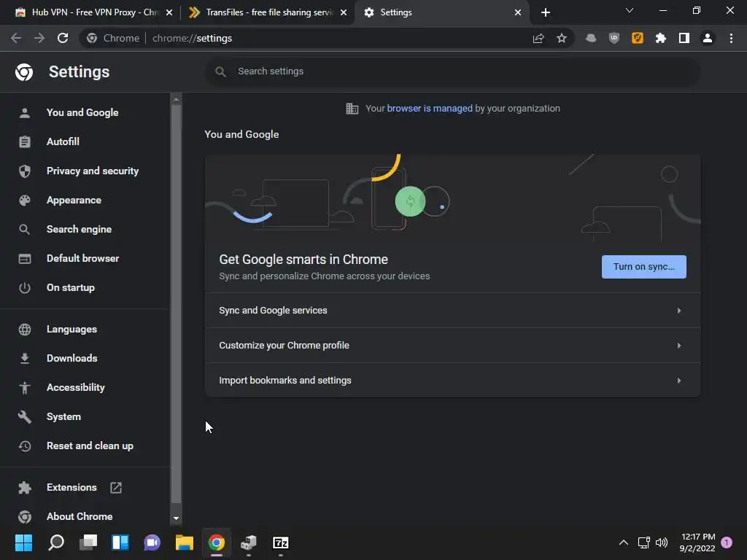Expand Sync and Google services row
Screen dimensions: 747x560
[452, 311]
